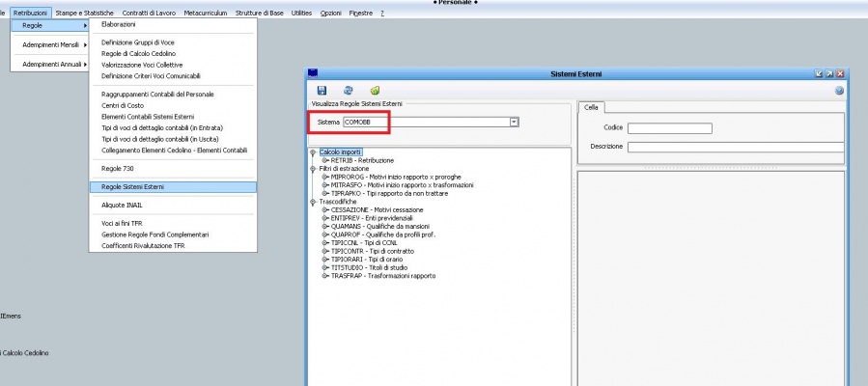868x386 pixels.
Task: Open the Regole submenu
Action: (50, 25)
